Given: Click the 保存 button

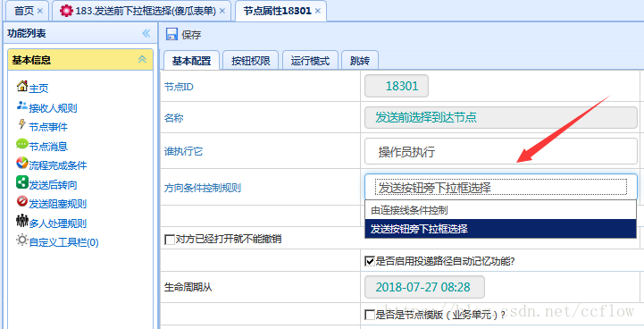Looking at the screenshot, I should (184, 35).
